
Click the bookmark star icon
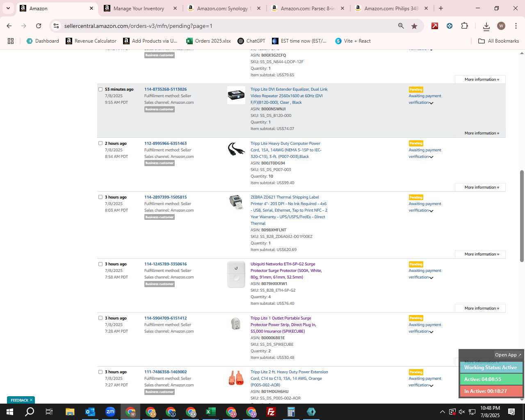pos(414,26)
